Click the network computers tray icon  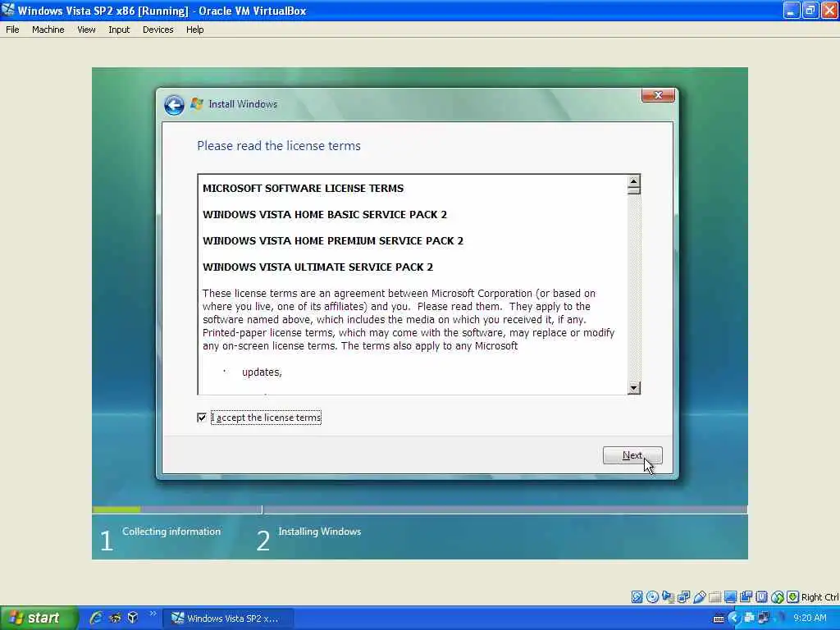(x=764, y=618)
